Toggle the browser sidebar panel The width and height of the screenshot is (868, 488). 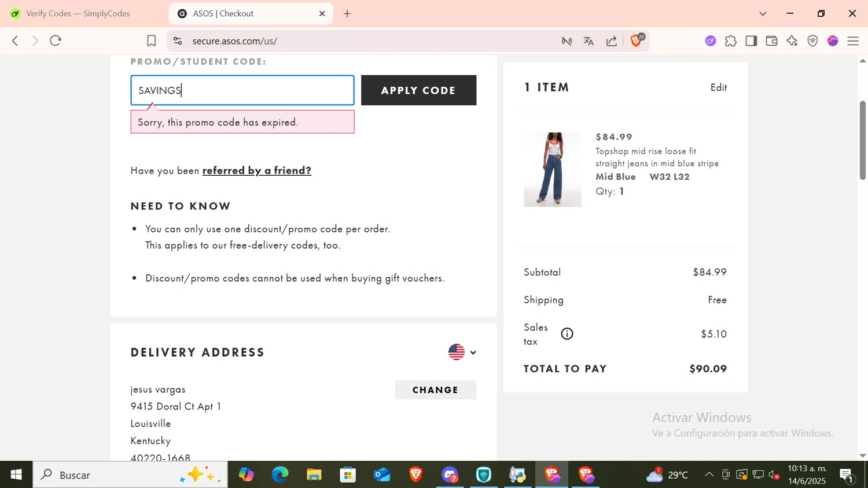pyautogui.click(x=751, y=40)
